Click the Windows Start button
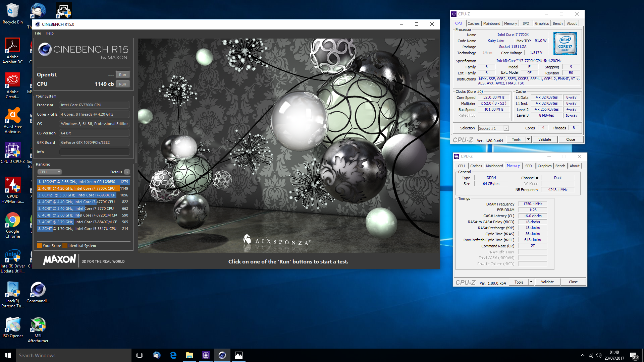 pos(8,355)
